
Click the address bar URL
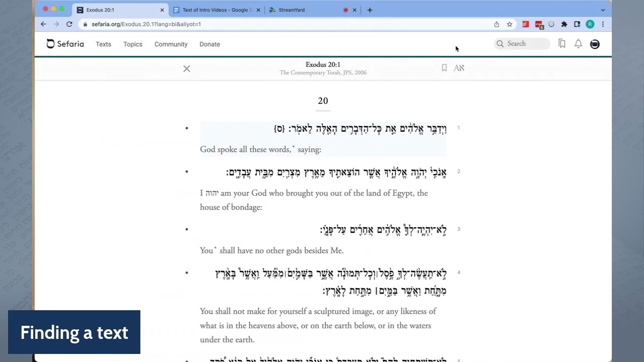(x=146, y=24)
